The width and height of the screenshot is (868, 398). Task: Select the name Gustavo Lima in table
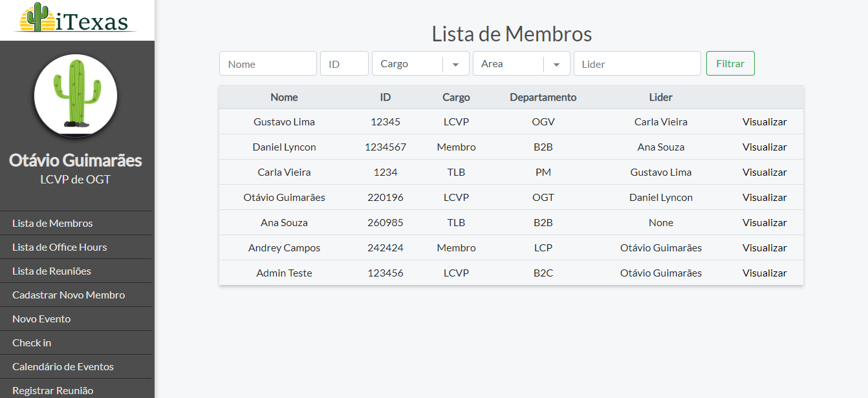click(284, 121)
